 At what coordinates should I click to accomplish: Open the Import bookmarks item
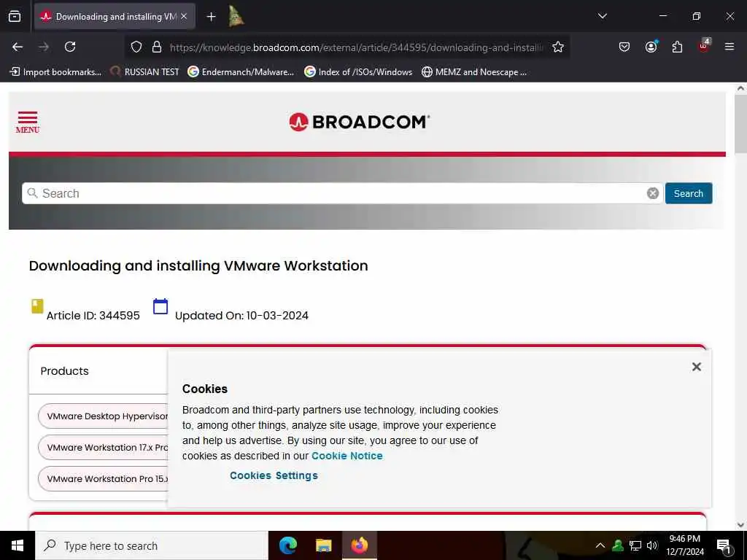click(55, 72)
